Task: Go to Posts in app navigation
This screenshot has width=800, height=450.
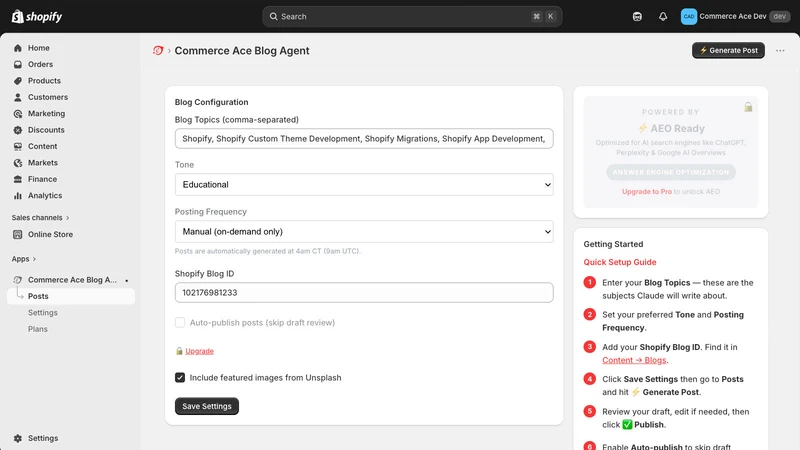Action: [x=71, y=296]
